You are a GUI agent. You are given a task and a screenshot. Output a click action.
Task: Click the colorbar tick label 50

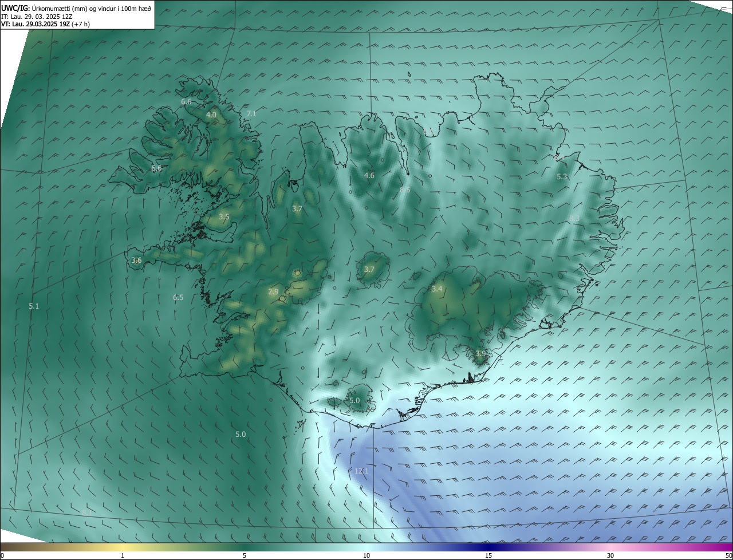point(728,555)
